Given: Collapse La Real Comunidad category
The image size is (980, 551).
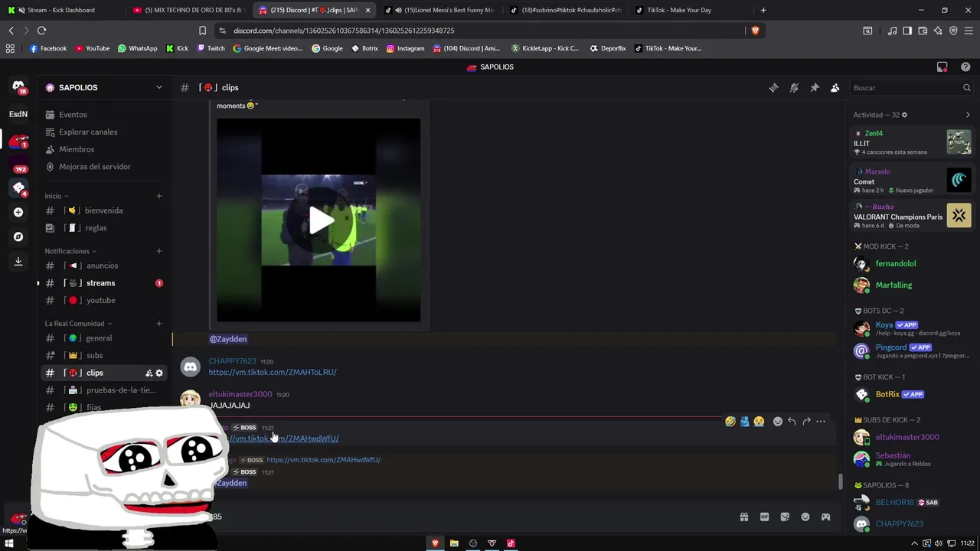Looking at the screenshot, I should [78, 324].
